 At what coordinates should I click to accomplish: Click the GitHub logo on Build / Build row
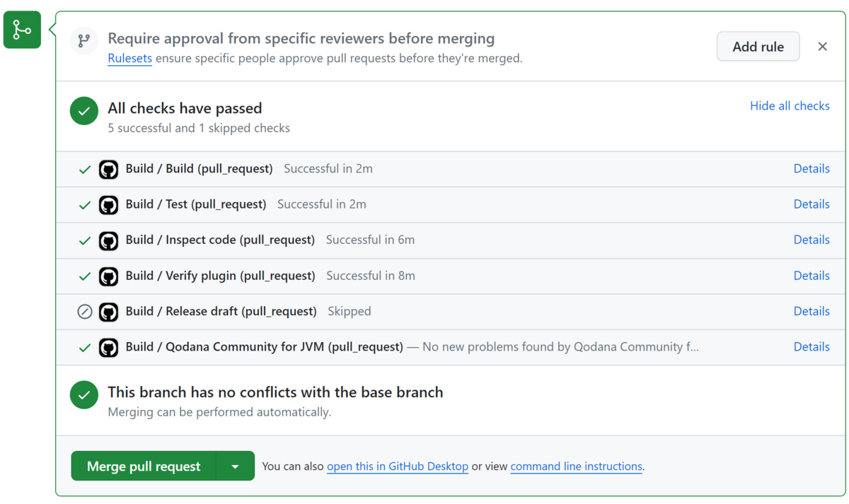click(x=108, y=170)
